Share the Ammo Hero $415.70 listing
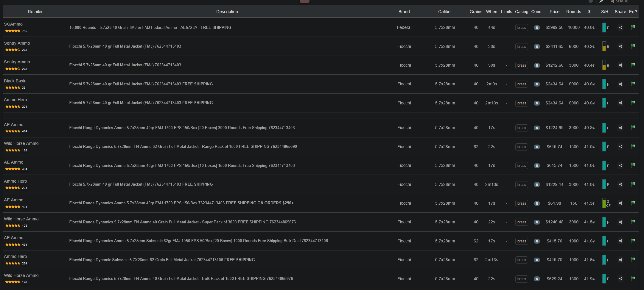Image resolution: width=644 pixels, height=290 pixels. (620, 260)
